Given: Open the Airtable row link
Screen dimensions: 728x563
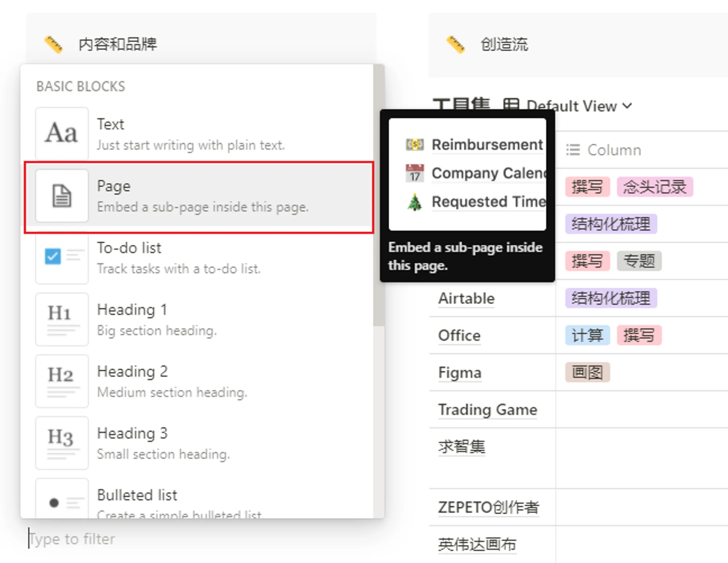Looking at the screenshot, I should [x=466, y=298].
